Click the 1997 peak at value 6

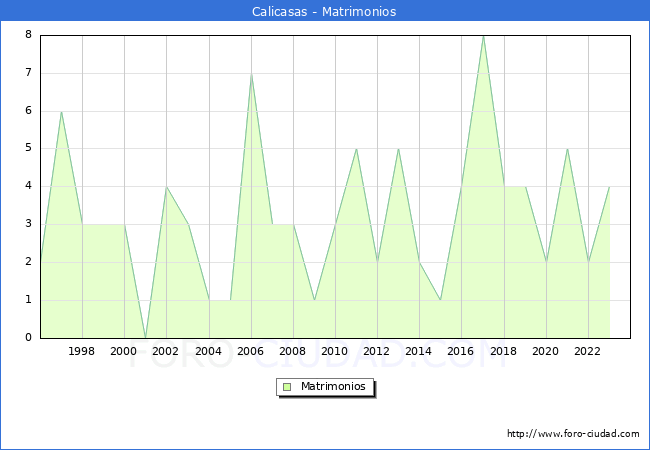pos(61,111)
